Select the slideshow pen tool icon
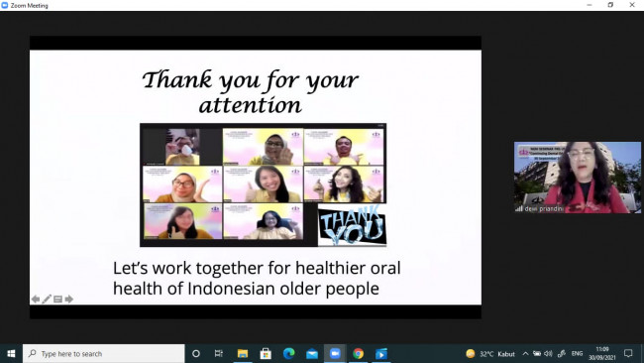The image size is (644, 363). (47, 299)
